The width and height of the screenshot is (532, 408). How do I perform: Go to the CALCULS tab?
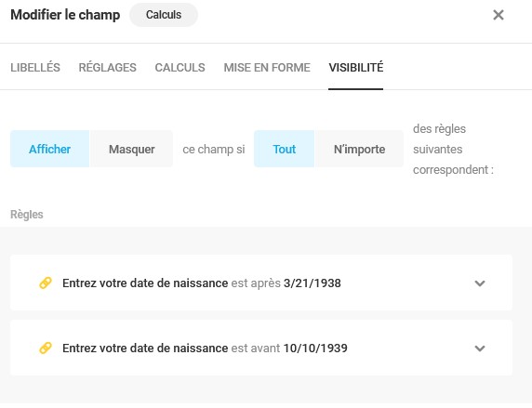point(180,68)
